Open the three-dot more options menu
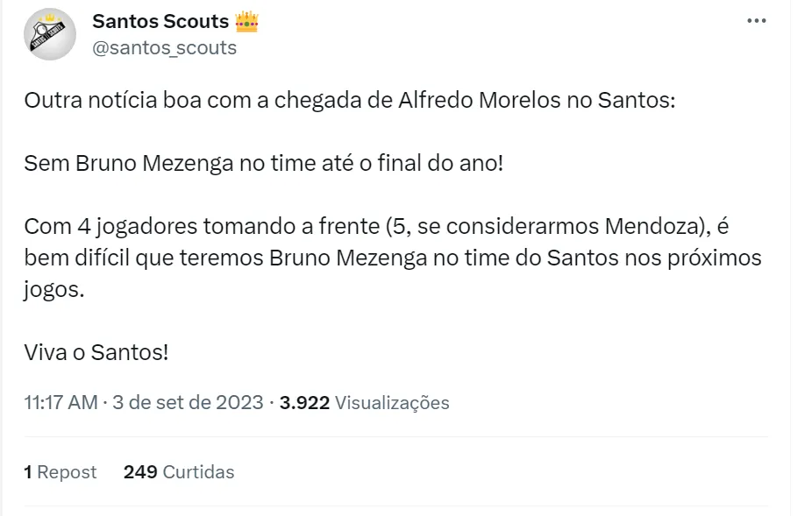 click(756, 21)
